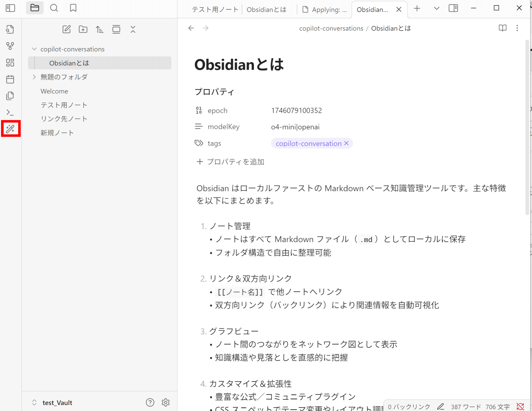Edit the epoch value 1746079100352
The width and height of the screenshot is (532, 411).
pyautogui.click(x=296, y=110)
